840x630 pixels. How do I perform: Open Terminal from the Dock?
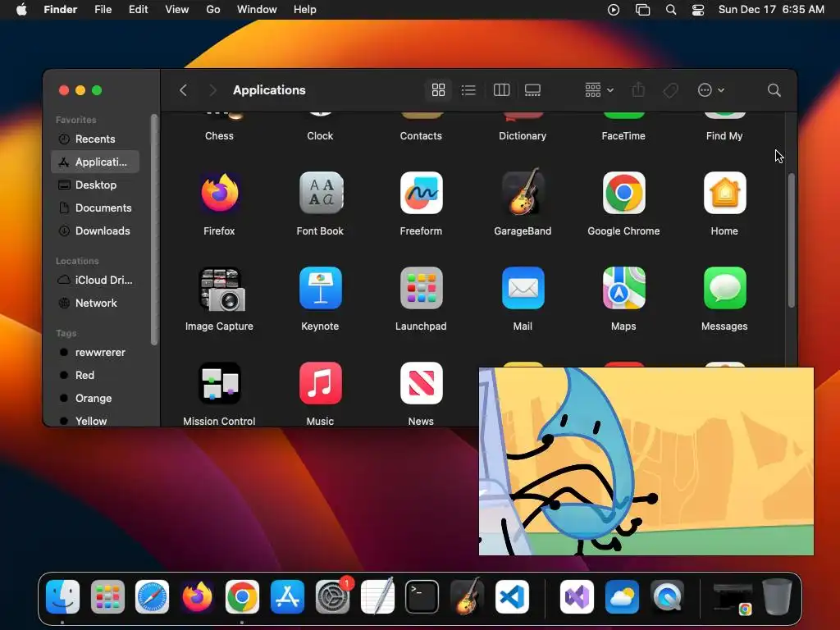(422, 596)
